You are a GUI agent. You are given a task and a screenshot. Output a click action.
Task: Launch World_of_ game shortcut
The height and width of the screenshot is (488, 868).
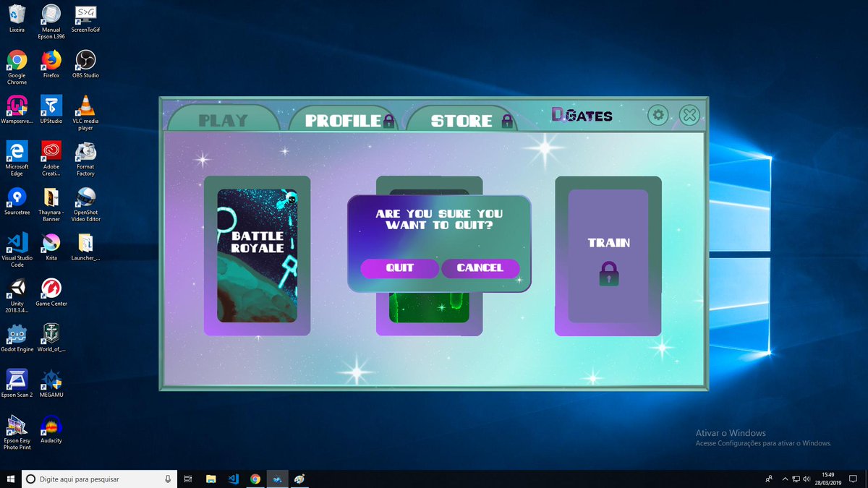point(51,338)
